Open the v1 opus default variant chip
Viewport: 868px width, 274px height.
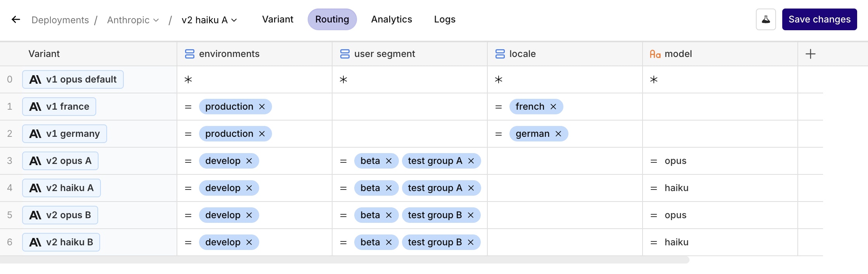[x=73, y=79]
